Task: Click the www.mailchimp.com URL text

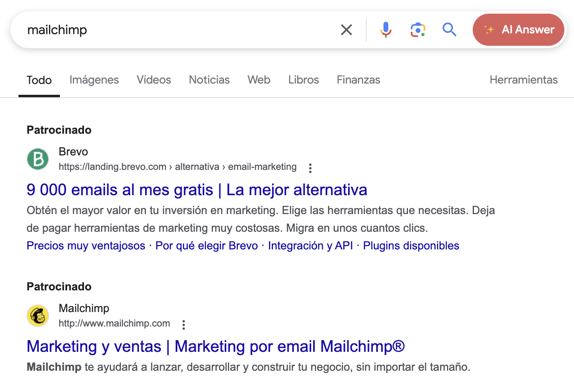Action: pos(114,323)
